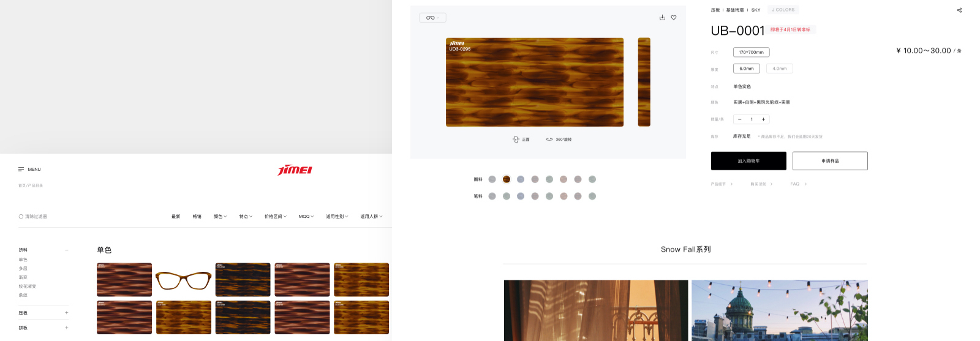Select the 最新 sorting tab
This screenshot has width=980, height=341.
[x=176, y=217]
